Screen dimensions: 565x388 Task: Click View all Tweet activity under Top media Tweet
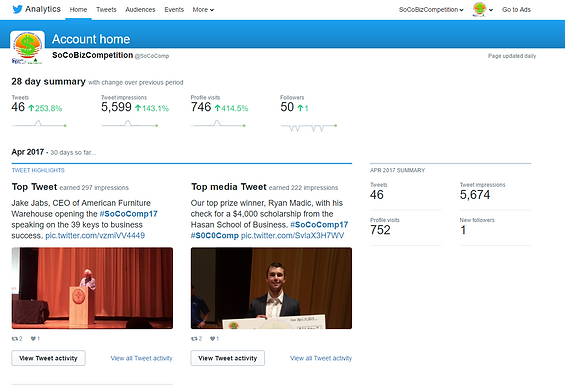pyautogui.click(x=321, y=358)
